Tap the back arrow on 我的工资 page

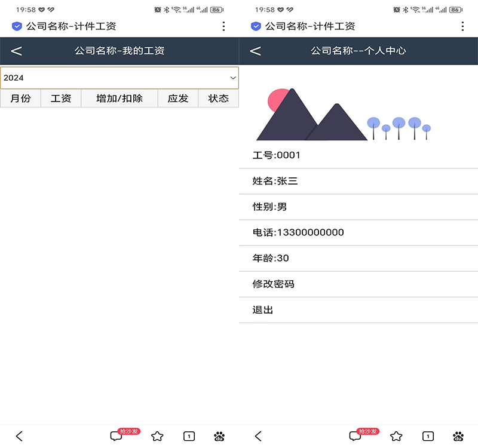(x=16, y=51)
